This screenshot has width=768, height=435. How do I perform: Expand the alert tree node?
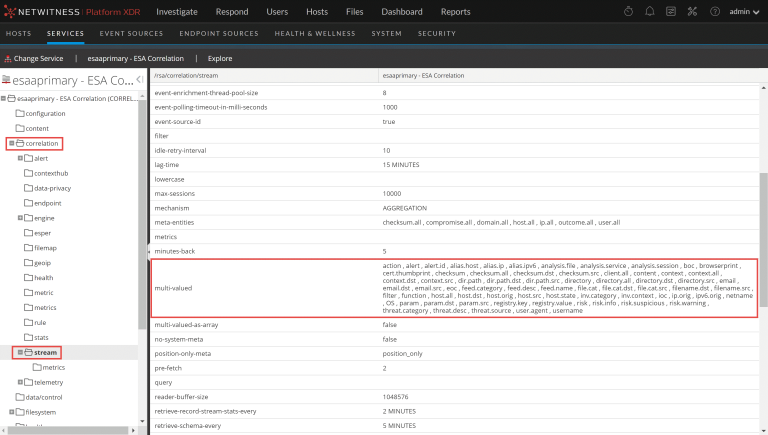20,158
